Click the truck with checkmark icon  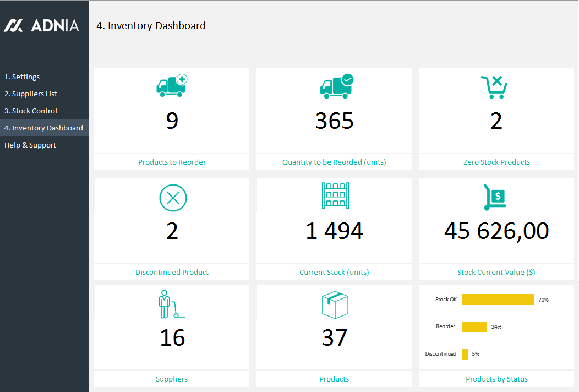tap(336, 86)
